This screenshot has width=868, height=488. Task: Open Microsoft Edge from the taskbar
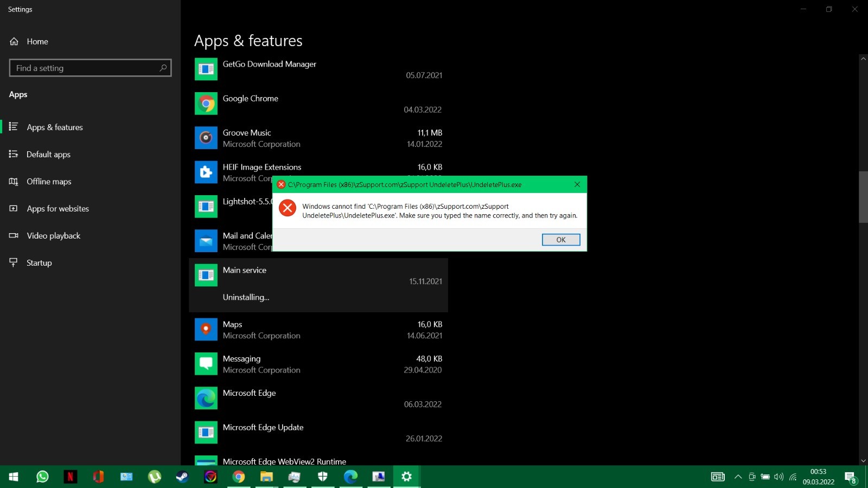point(350,477)
